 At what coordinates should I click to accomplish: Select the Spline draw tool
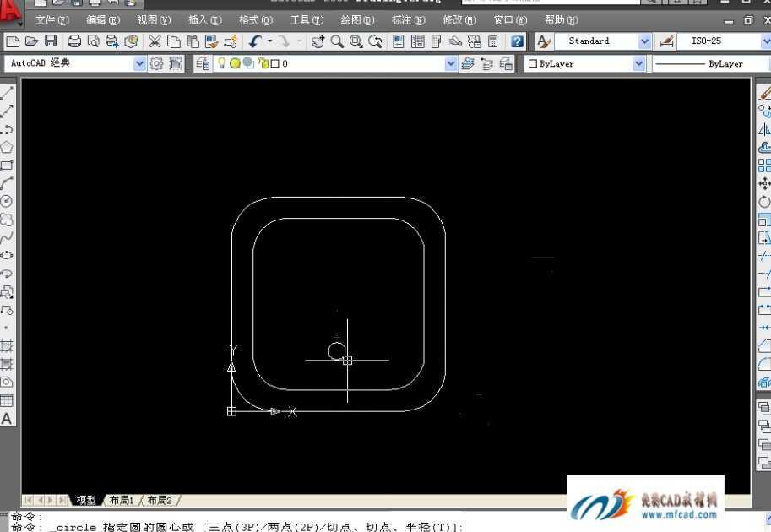(7, 237)
